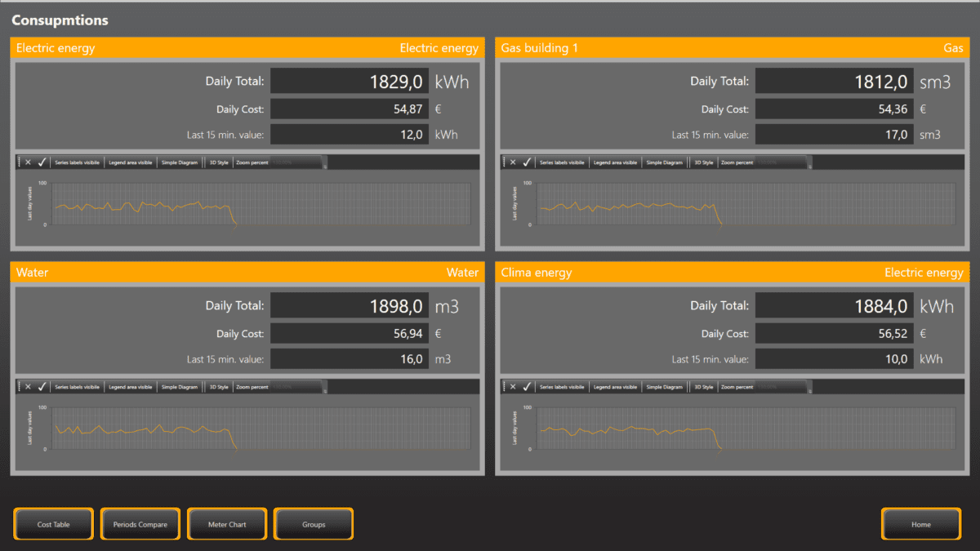
Task: Click Zoom percent field on Water chart
Action: click(x=294, y=387)
